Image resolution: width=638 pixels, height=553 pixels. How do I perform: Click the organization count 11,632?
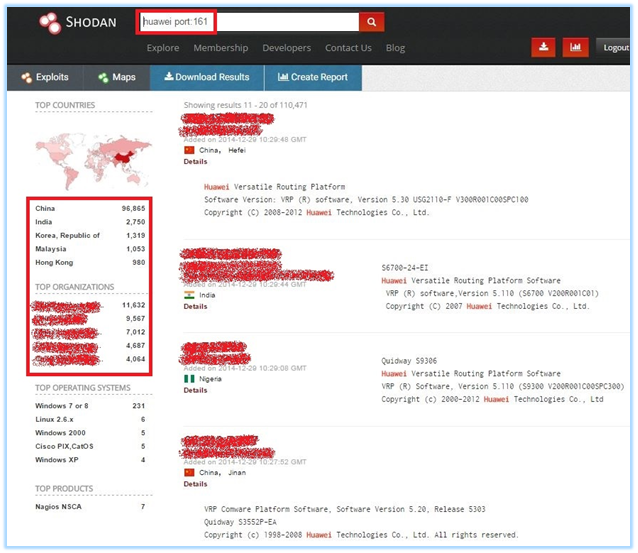pos(133,305)
